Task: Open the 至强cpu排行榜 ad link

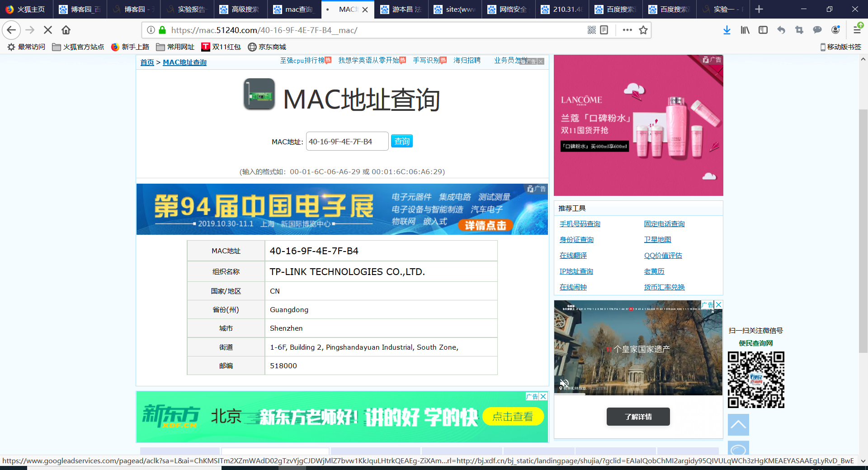Action: (x=302, y=61)
